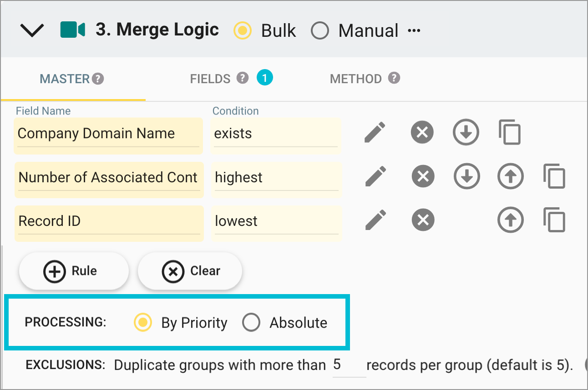Click the video camera icon beside Merge Logic

click(71, 29)
